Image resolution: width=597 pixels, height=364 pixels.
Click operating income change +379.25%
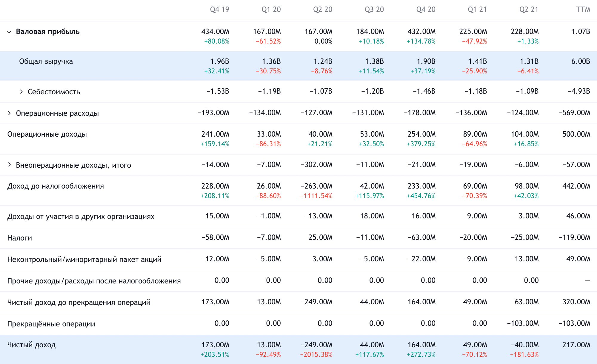tap(421, 144)
